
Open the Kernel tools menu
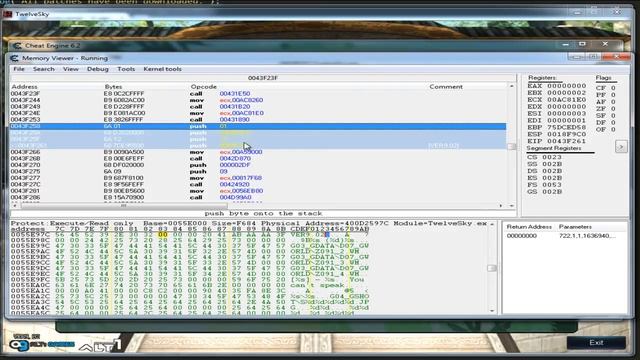[x=162, y=69]
